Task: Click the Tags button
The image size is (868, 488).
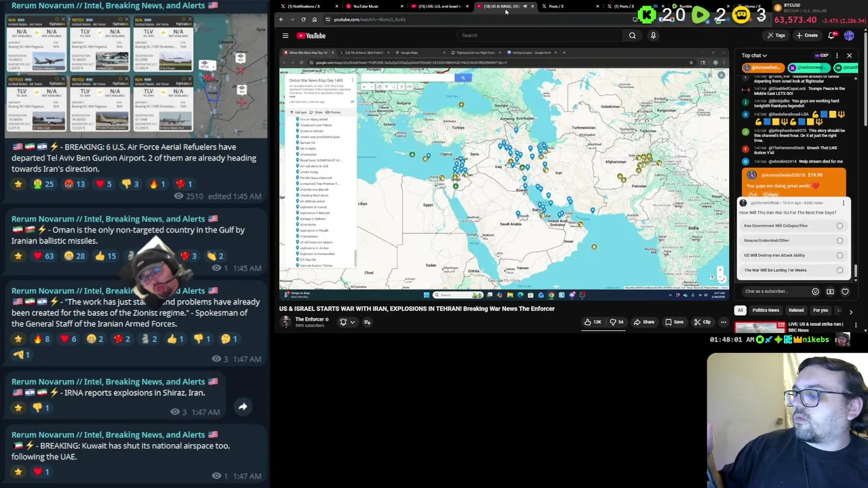Action: [776, 35]
